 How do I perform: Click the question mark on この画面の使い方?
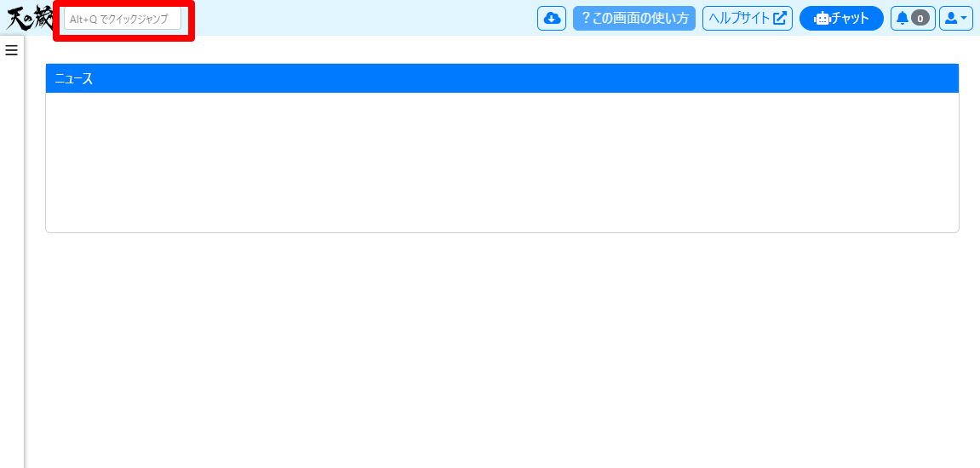coord(586,18)
